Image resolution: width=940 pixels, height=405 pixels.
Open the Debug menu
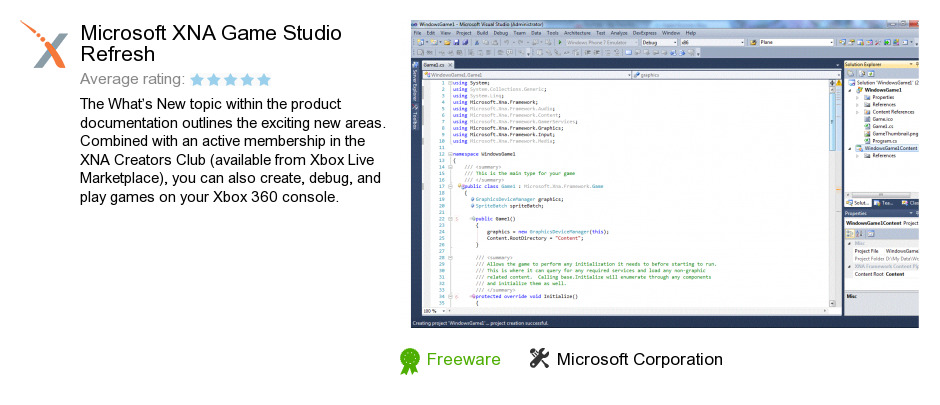[x=501, y=33]
